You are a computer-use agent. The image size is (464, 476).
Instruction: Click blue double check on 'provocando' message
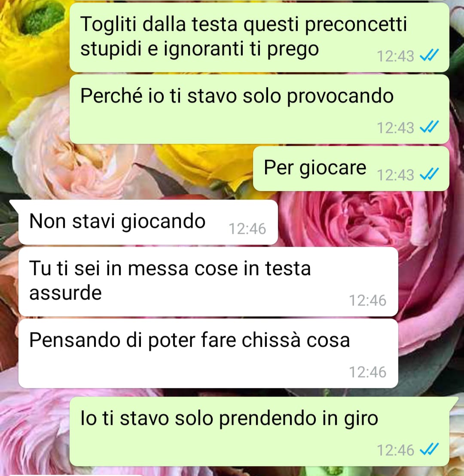point(429,127)
